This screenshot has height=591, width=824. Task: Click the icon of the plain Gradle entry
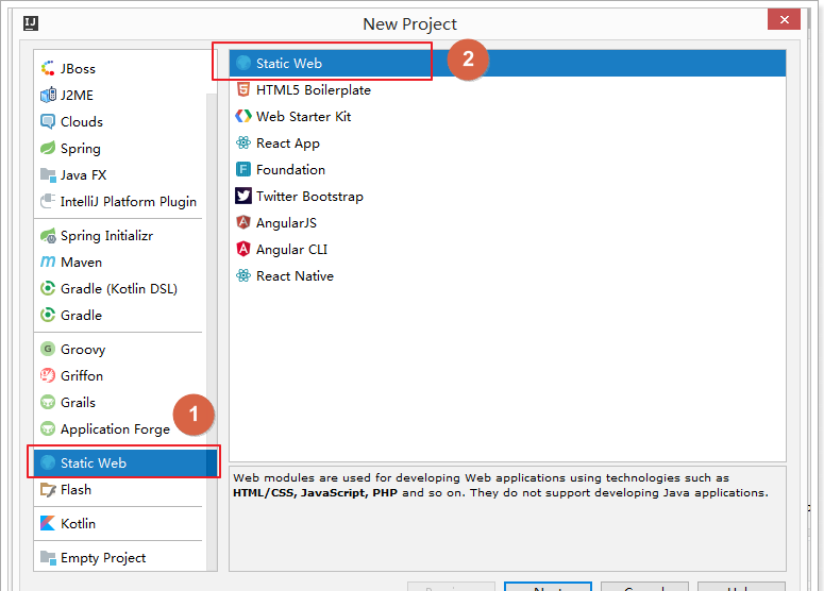click(x=48, y=315)
